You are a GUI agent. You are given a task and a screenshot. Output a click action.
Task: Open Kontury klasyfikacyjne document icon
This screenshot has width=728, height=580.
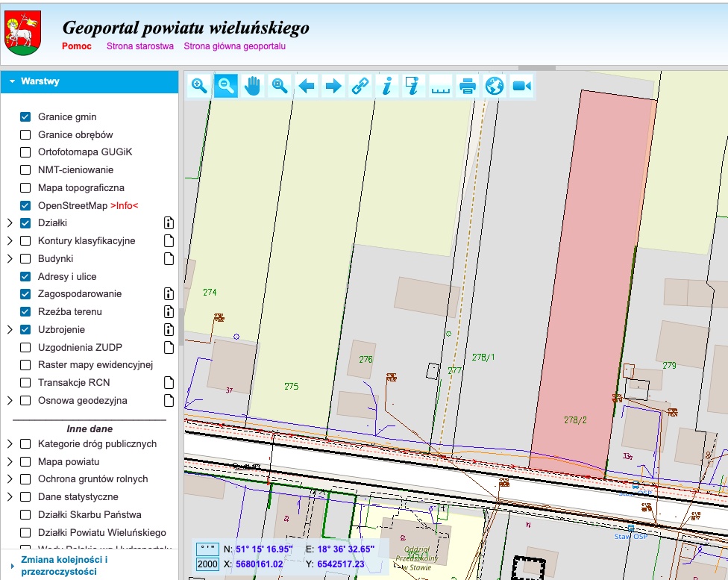coord(169,241)
